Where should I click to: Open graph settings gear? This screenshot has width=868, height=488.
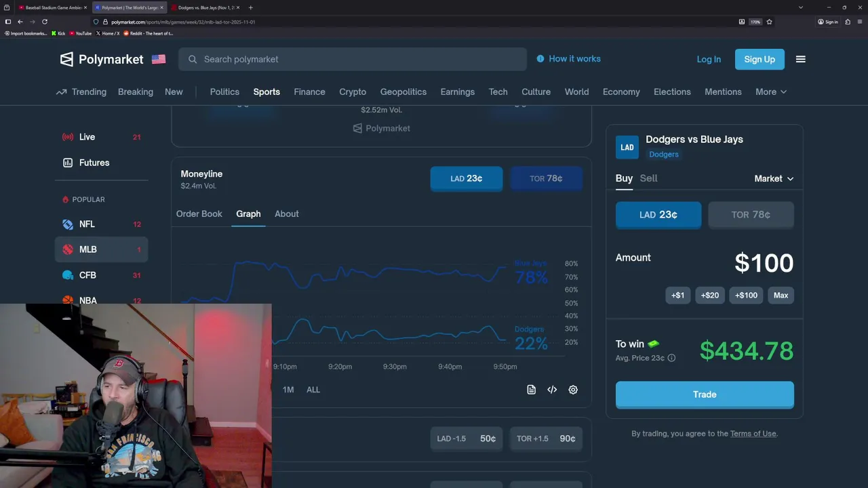click(573, 390)
